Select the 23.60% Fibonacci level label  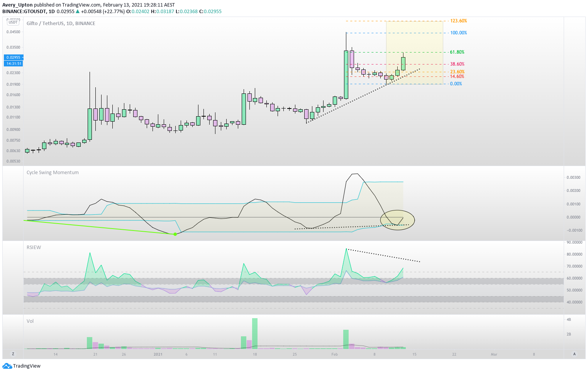click(457, 72)
